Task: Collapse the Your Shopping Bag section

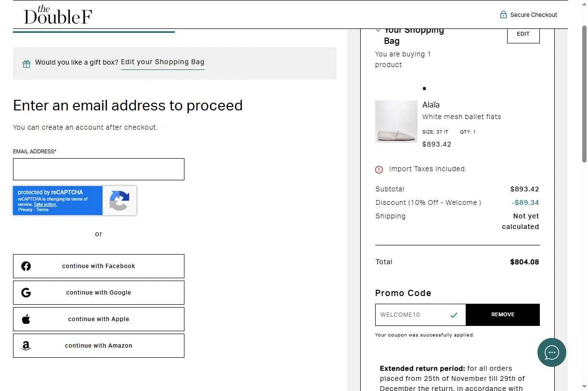Action: (378, 30)
